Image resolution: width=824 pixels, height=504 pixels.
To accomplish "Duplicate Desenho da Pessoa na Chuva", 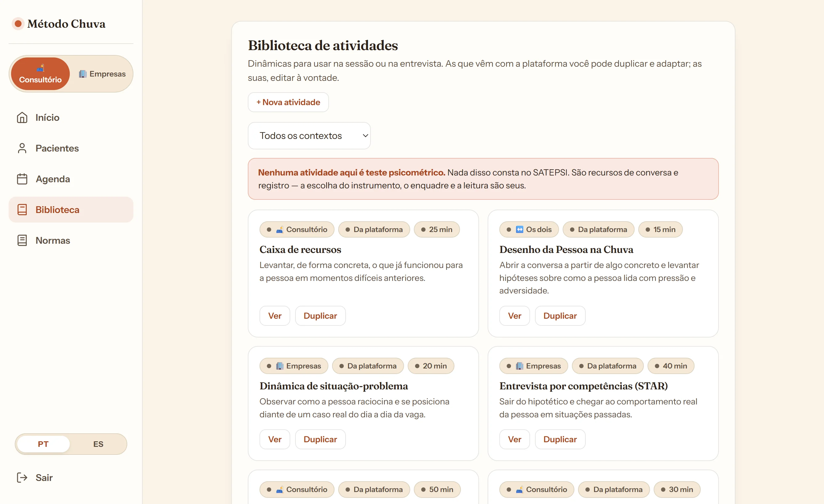I will click(x=560, y=316).
